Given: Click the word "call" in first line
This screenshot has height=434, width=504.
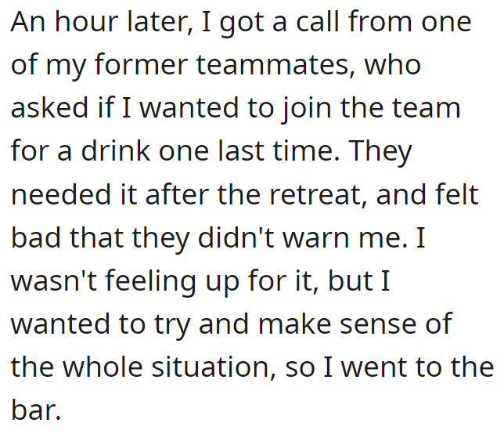Looking at the screenshot, I should 318,21.
